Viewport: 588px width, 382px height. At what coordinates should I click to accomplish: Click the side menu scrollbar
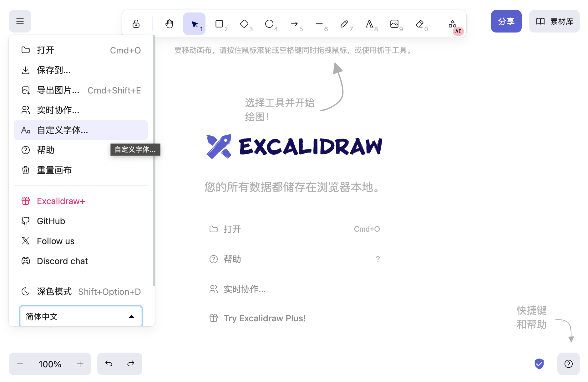[x=154, y=161]
